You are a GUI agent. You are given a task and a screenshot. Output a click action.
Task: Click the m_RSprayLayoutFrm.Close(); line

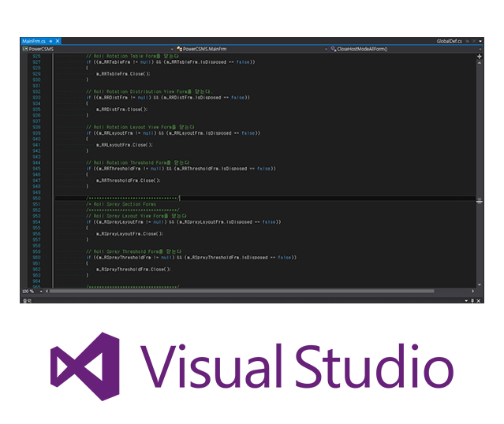pos(129,234)
